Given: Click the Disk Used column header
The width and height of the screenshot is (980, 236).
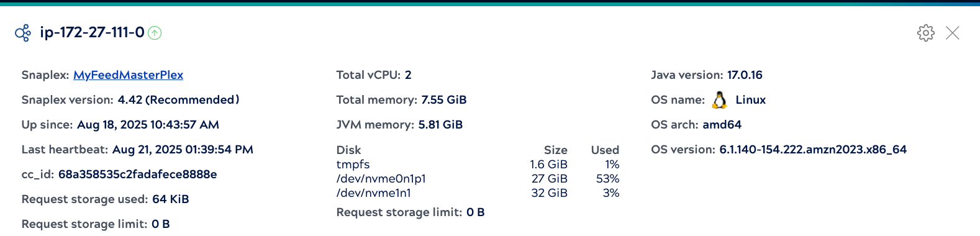Looking at the screenshot, I should [x=605, y=150].
